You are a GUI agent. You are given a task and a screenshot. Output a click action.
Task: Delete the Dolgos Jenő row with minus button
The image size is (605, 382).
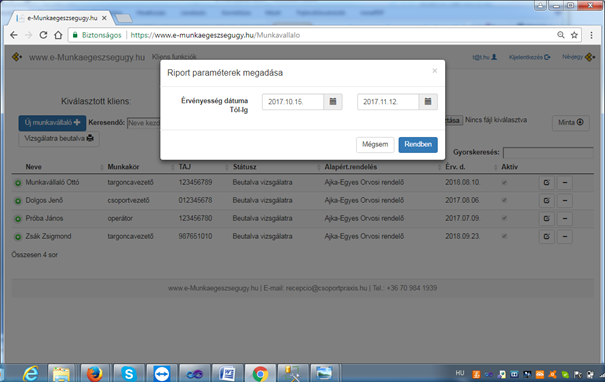(565, 201)
